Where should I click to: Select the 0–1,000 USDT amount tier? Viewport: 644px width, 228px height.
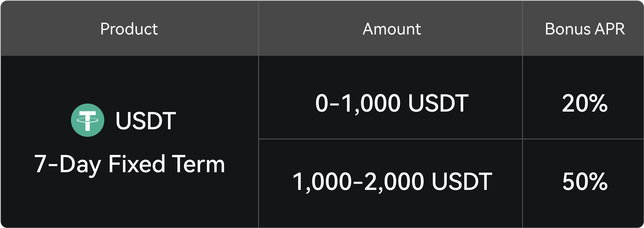(x=392, y=103)
